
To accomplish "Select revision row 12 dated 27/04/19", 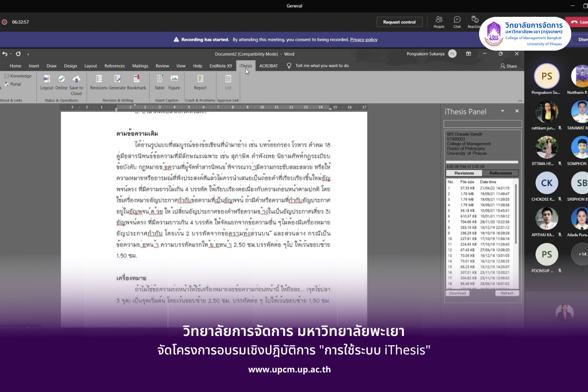I will tap(480, 250).
